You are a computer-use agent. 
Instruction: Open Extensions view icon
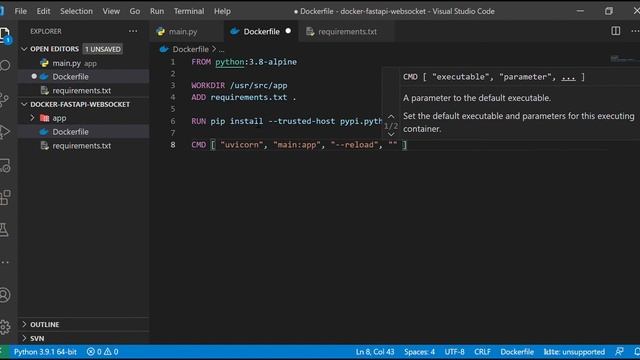(x=5, y=198)
